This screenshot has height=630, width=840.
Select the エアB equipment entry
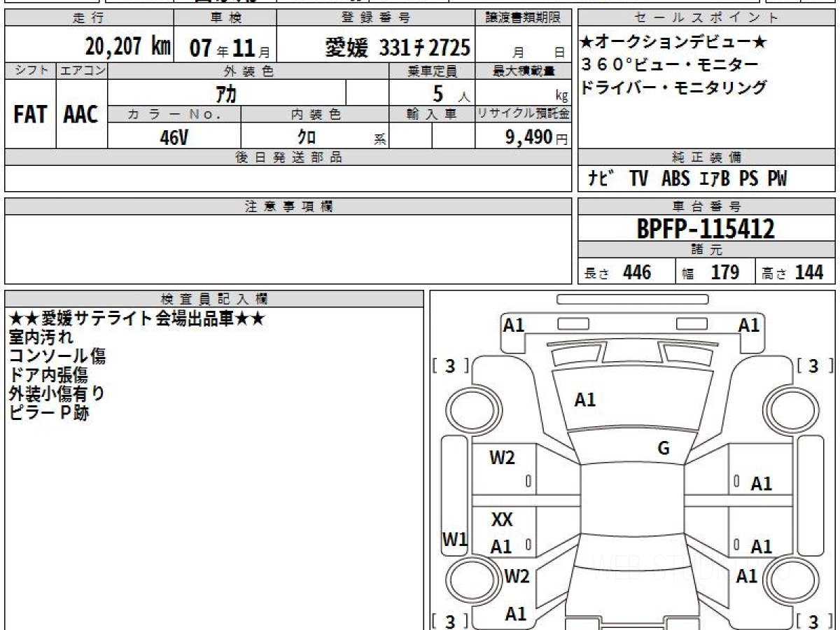[715, 179]
